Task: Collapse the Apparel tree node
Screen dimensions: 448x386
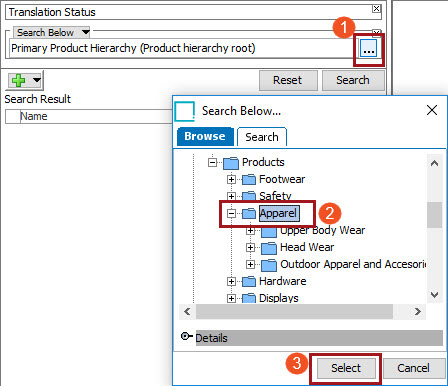Action: [x=231, y=213]
